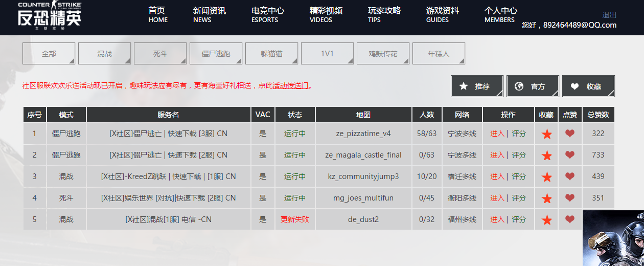Select the 1V1 filter tab

pyautogui.click(x=328, y=54)
